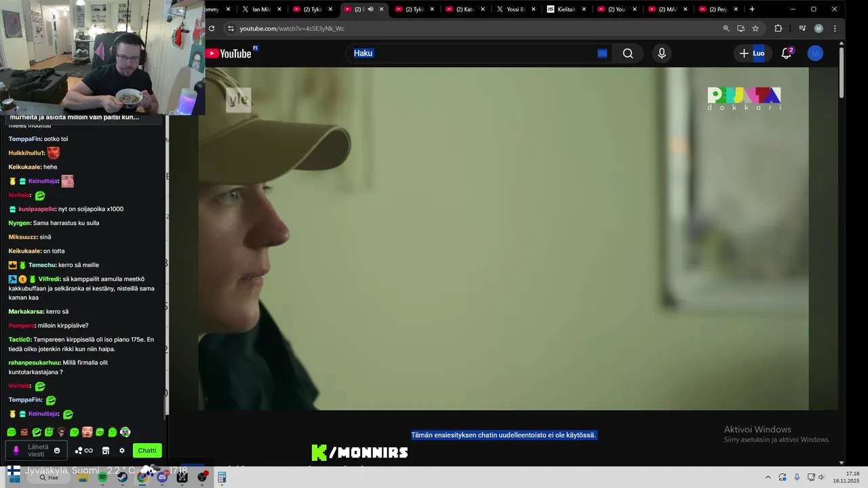Switch to the Ian Mile X tab
The image size is (868, 488).
click(x=261, y=9)
